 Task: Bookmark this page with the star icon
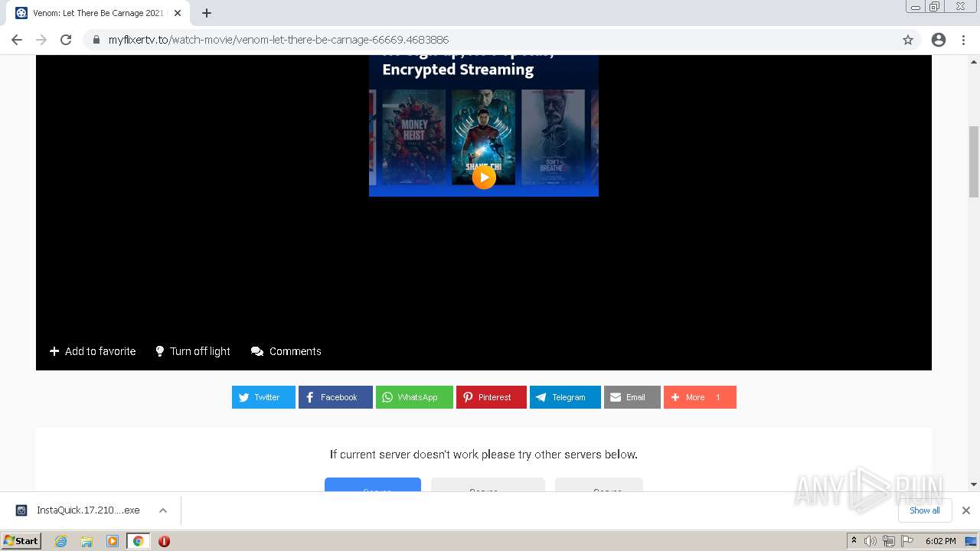tap(908, 40)
